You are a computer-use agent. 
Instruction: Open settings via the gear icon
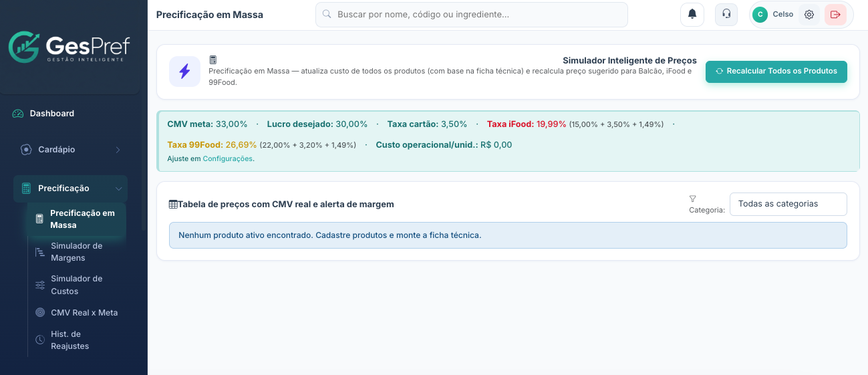[809, 14]
